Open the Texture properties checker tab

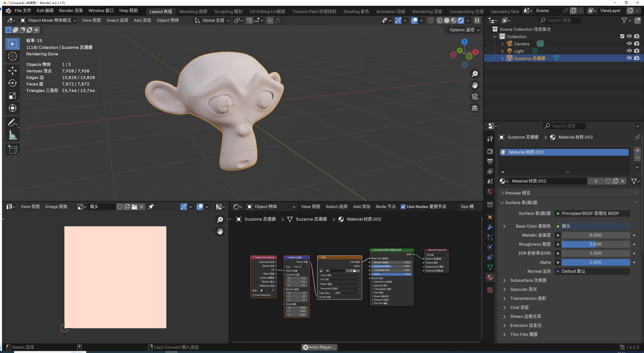point(490,290)
